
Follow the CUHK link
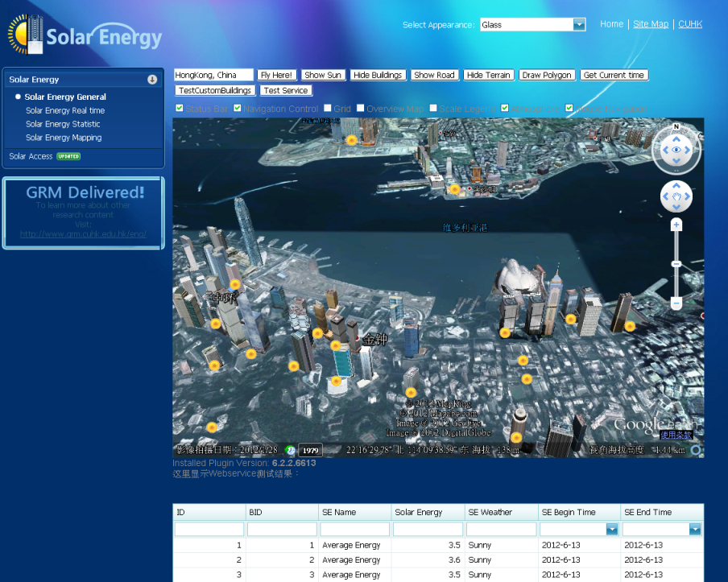tap(690, 24)
